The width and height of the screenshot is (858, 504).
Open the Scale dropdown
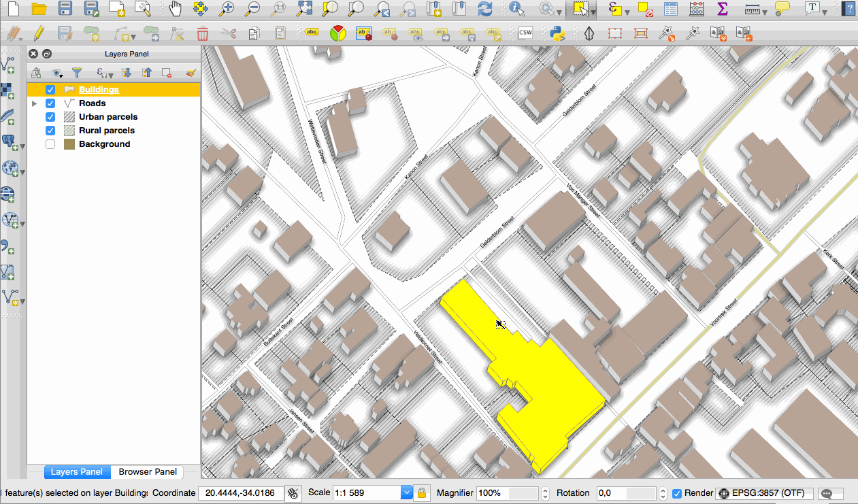tap(407, 493)
